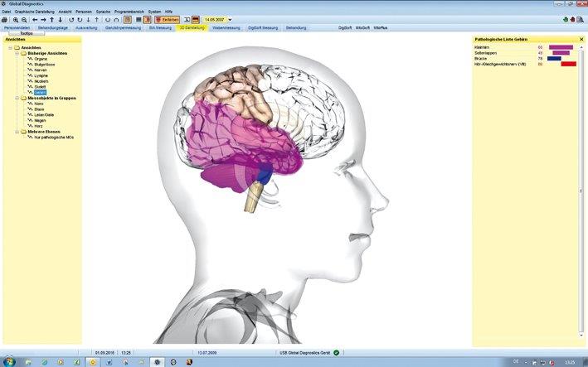Click the zoom out magnifier icon
The width and height of the screenshot is (588, 367).
pos(24,19)
